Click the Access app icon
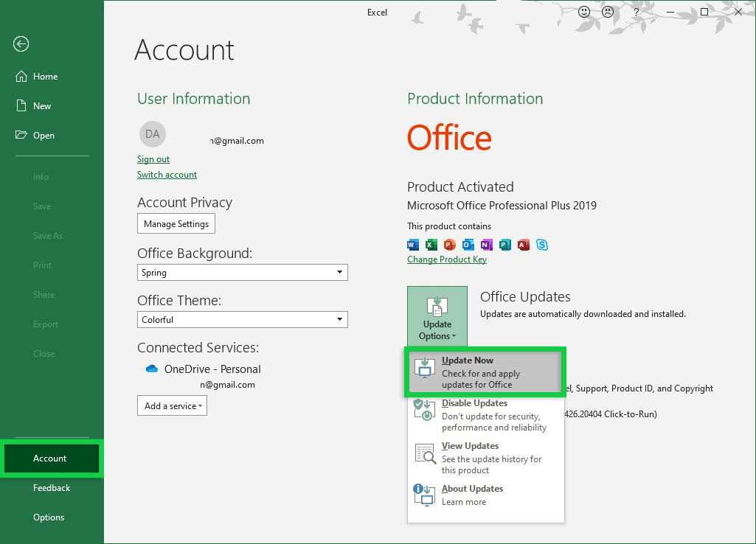756x544 pixels. point(524,244)
